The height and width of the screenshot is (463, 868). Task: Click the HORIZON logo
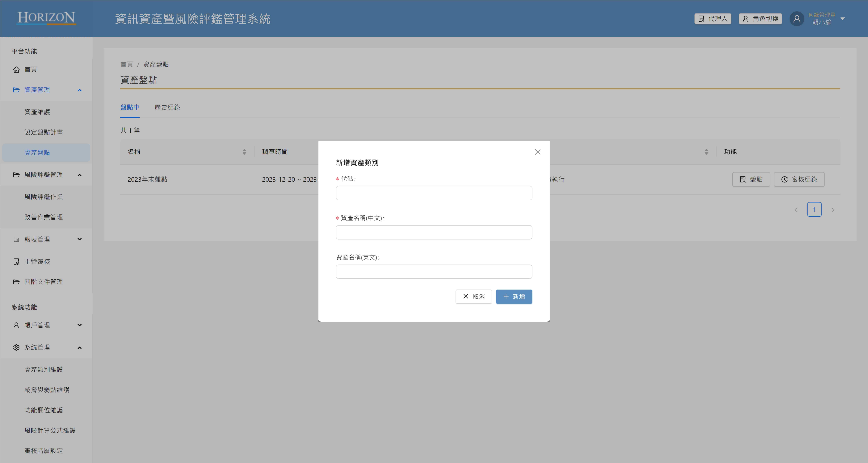click(47, 18)
